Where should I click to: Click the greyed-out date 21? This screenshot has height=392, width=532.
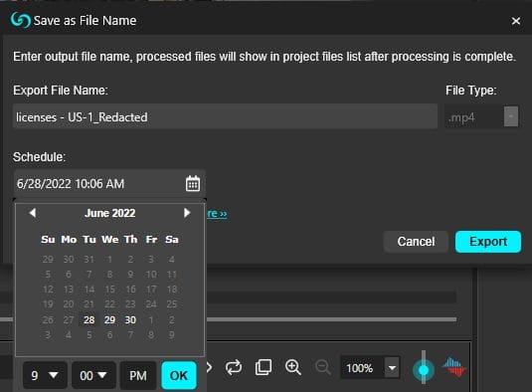tap(89, 304)
